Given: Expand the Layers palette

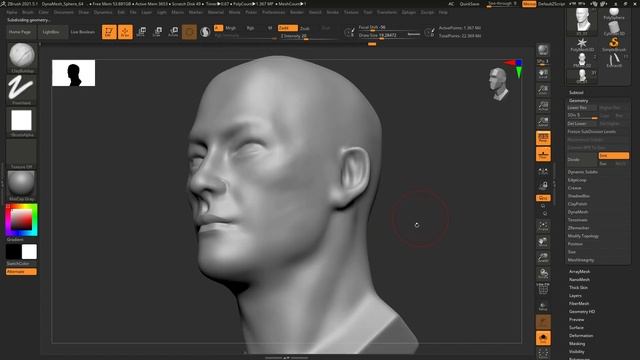Looking at the screenshot, I should click(575, 296).
